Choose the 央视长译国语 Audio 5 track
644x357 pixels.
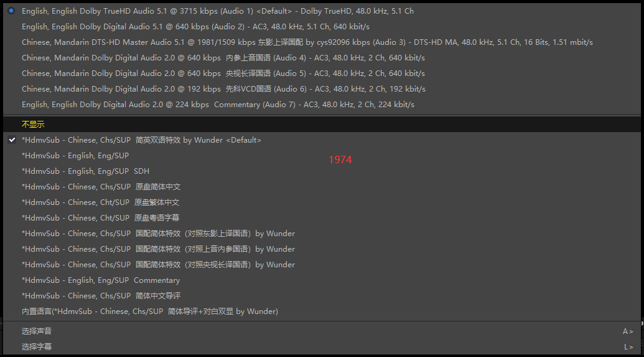[223, 74]
